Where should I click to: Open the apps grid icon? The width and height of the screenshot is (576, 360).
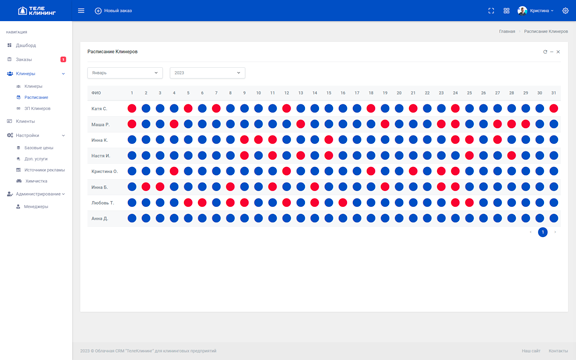(507, 11)
